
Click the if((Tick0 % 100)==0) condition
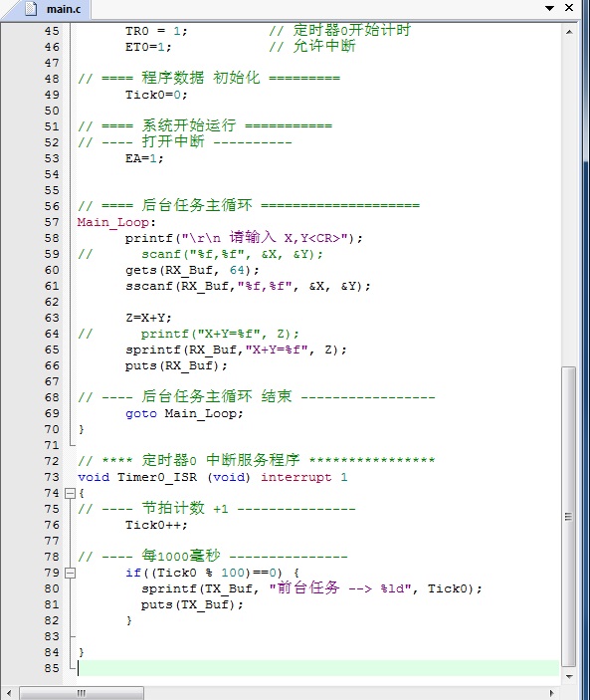tap(204, 573)
